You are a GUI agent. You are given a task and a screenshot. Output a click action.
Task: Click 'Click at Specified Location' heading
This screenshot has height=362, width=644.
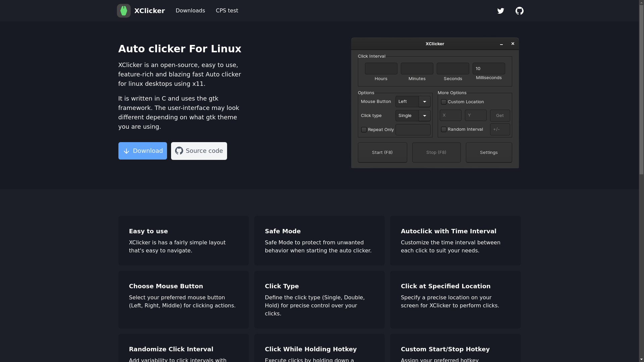[x=445, y=286]
